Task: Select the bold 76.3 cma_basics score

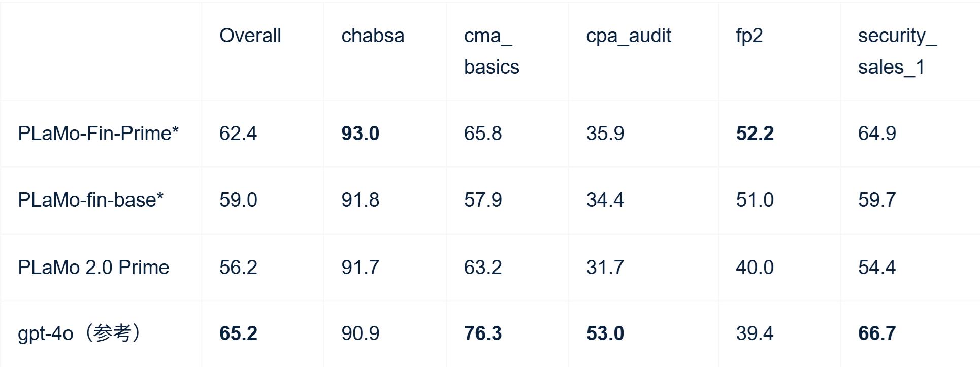Action: [x=482, y=333]
